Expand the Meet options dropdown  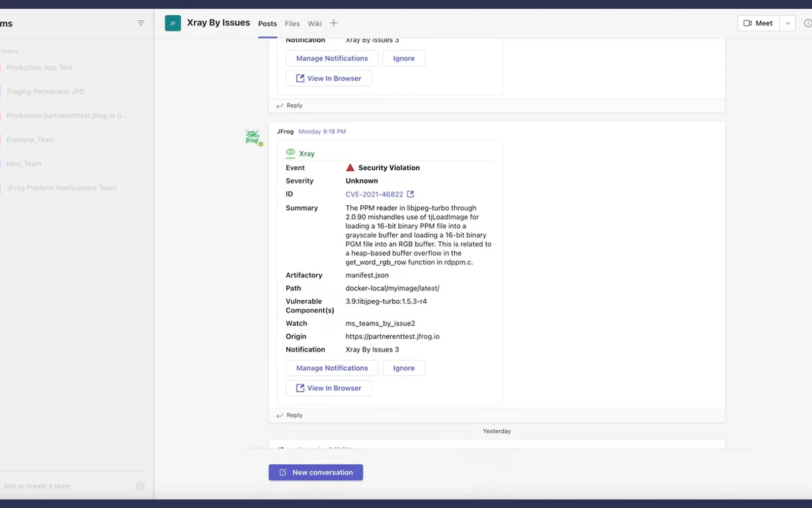pyautogui.click(x=788, y=23)
